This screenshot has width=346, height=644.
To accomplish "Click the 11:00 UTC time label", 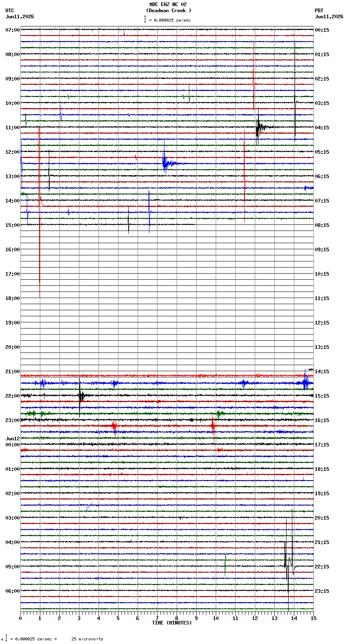I will click(x=13, y=128).
